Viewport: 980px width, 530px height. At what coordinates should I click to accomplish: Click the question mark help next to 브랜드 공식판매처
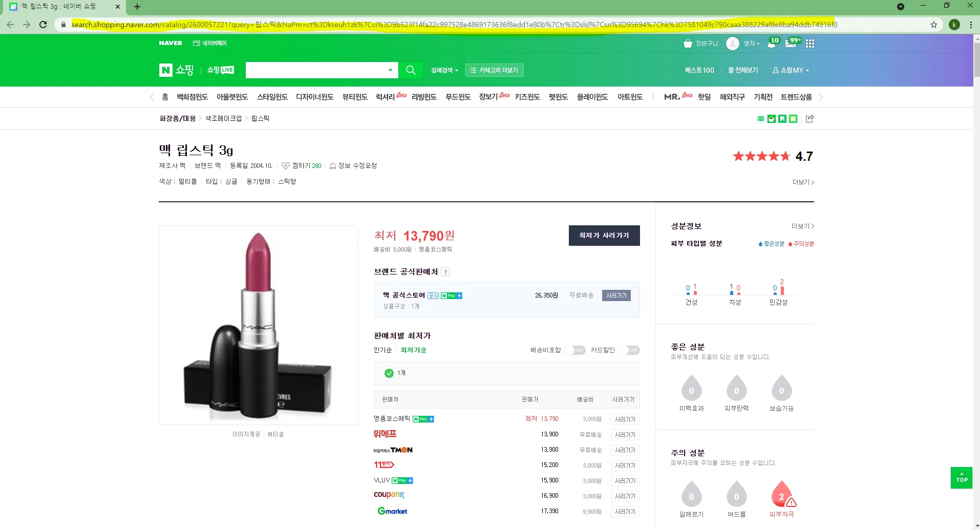tap(446, 272)
